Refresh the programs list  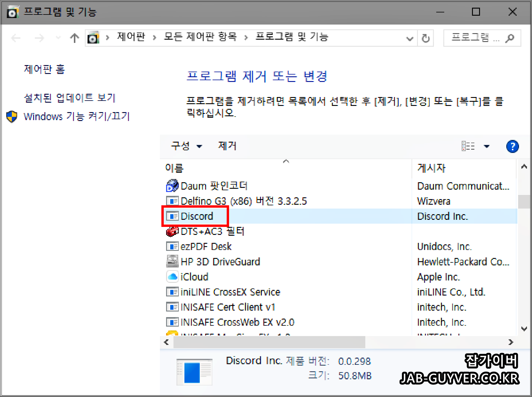pos(425,38)
